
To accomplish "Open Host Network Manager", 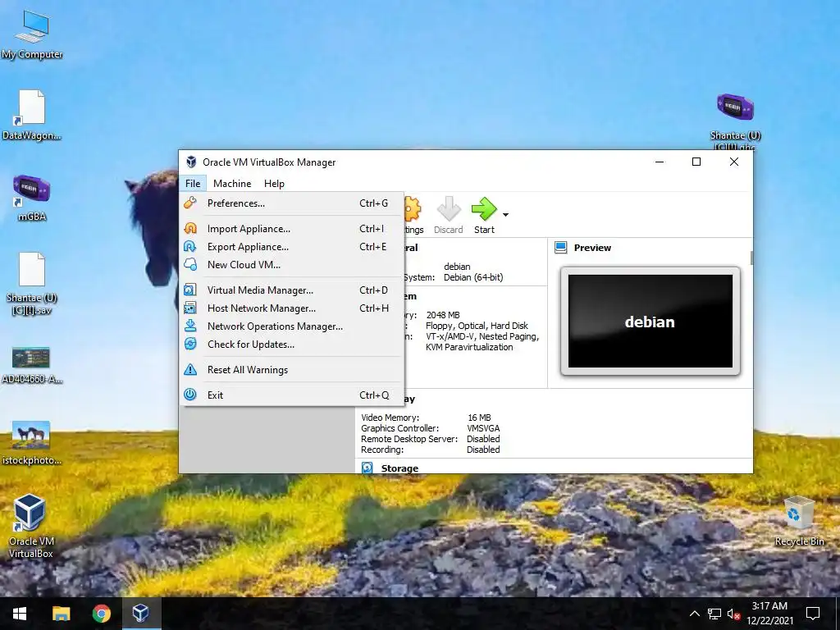I will 291,308.
